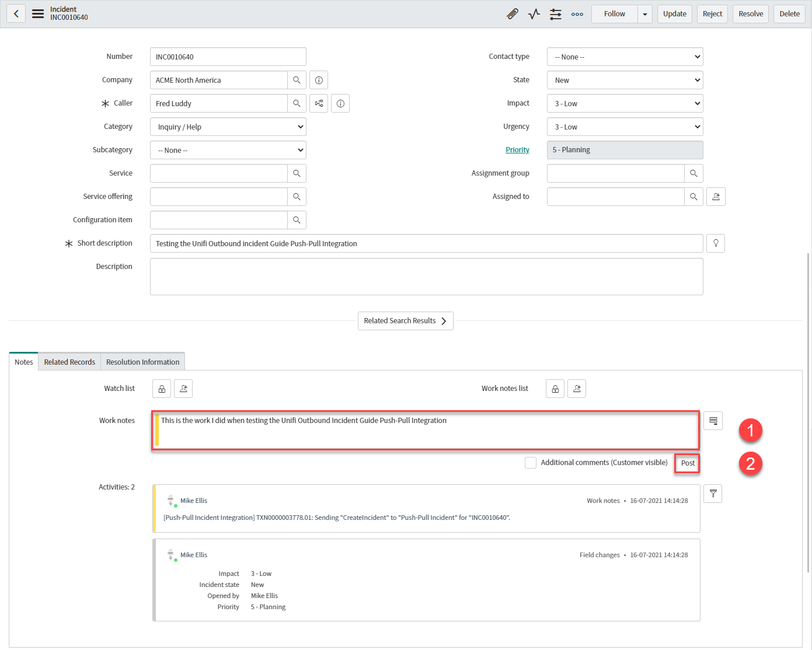Viewport: 812px width, 650px height.
Task: Open the more options ellipsis icon
Action: point(577,14)
